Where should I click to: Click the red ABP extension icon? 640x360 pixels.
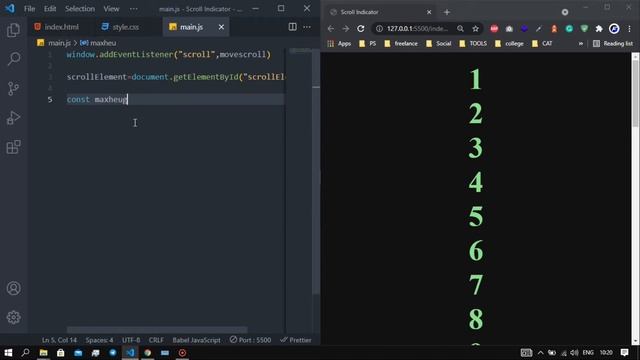(494, 29)
